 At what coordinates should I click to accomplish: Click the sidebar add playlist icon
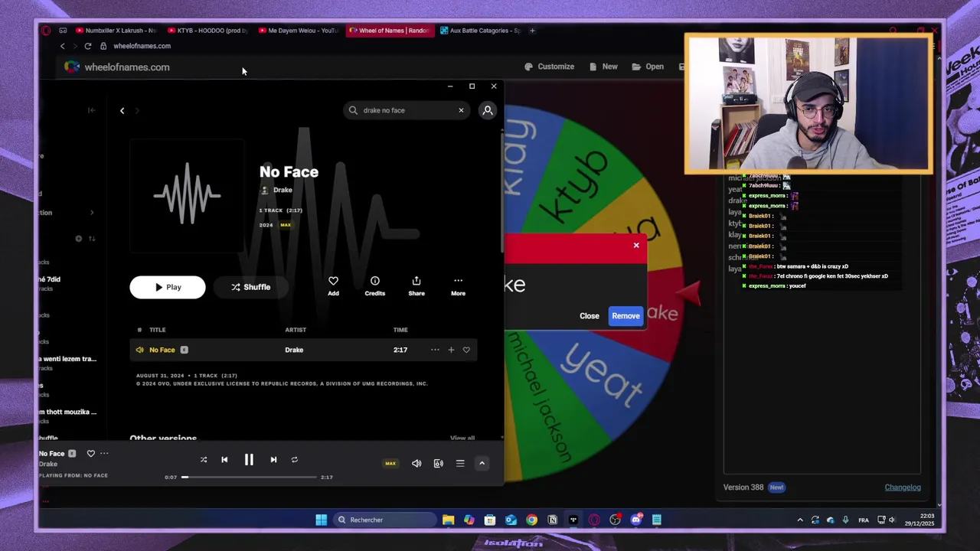click(78, 239)
